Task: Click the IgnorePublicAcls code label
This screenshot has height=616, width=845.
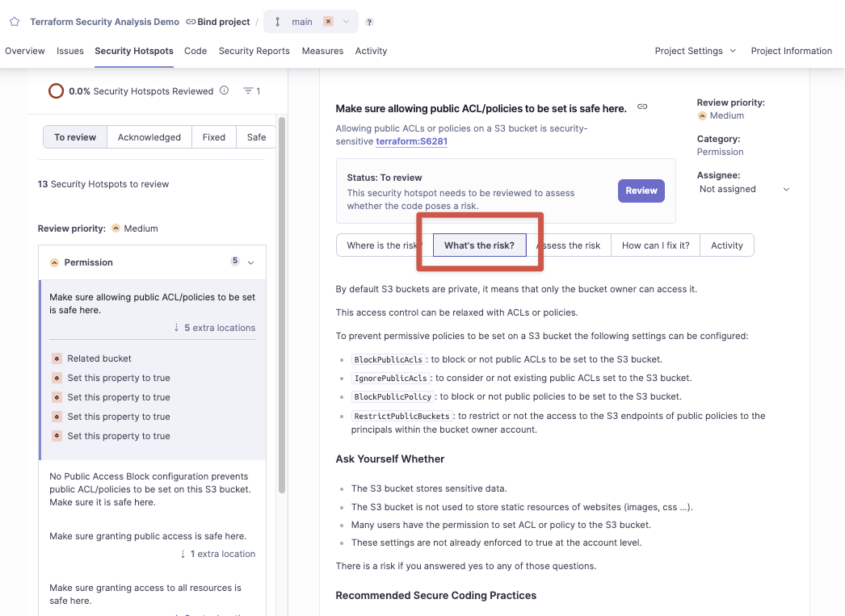Action: [x=391, y=378]
